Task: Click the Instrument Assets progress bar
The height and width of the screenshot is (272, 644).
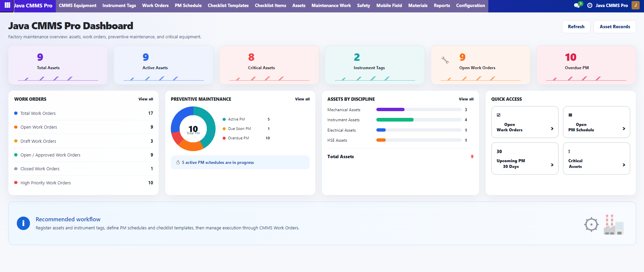Action: [419, 120]
